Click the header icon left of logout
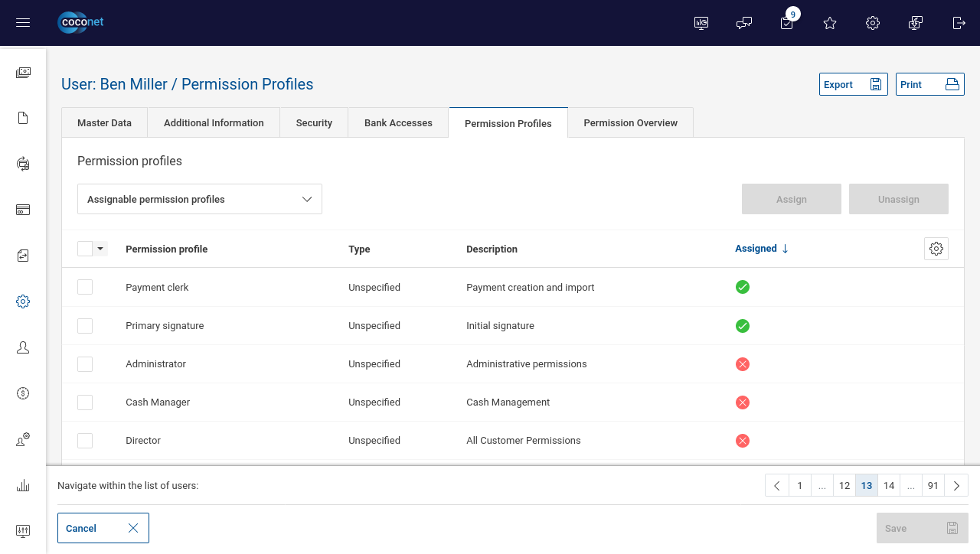 (916, 23)
